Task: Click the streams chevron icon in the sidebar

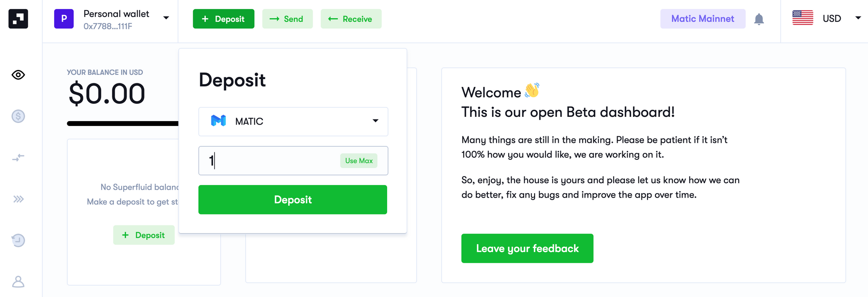Action: tap(18, 199)
